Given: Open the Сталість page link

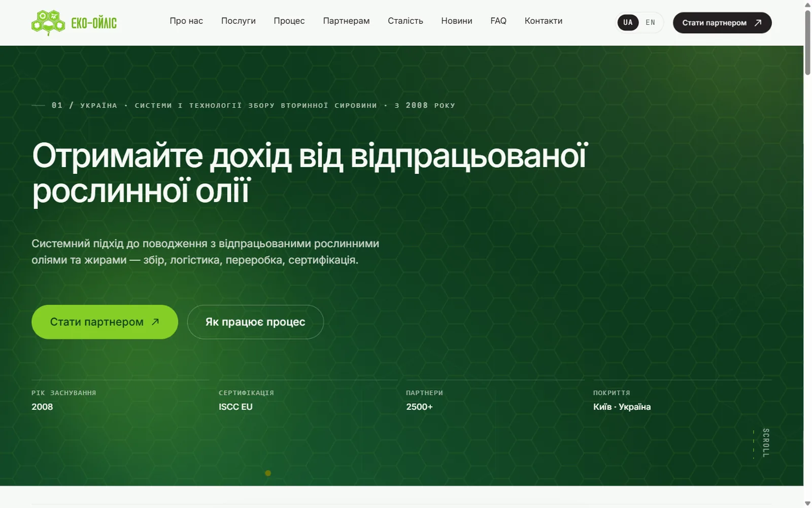Looking at the screenshot, I should pos(405,21).
